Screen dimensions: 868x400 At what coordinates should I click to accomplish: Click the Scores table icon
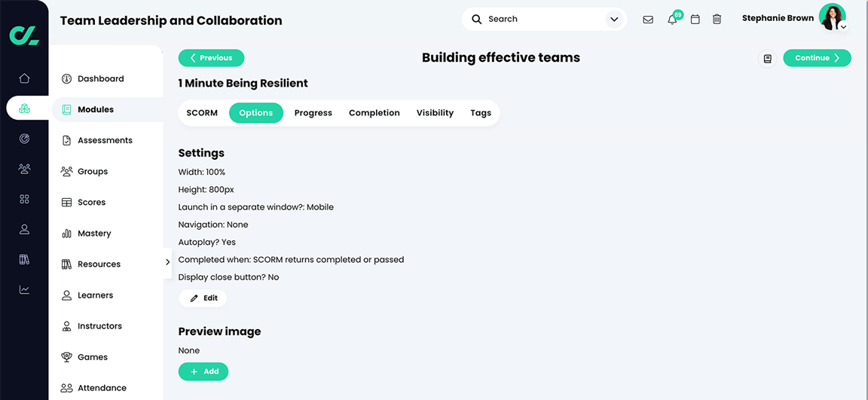click(x=66, y=203)
